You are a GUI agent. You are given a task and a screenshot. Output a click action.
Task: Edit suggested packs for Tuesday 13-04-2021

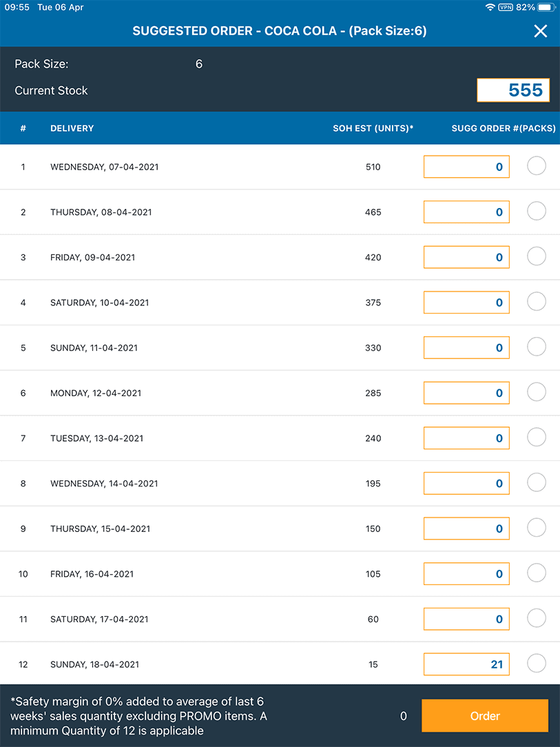click(x=467, y=438)
